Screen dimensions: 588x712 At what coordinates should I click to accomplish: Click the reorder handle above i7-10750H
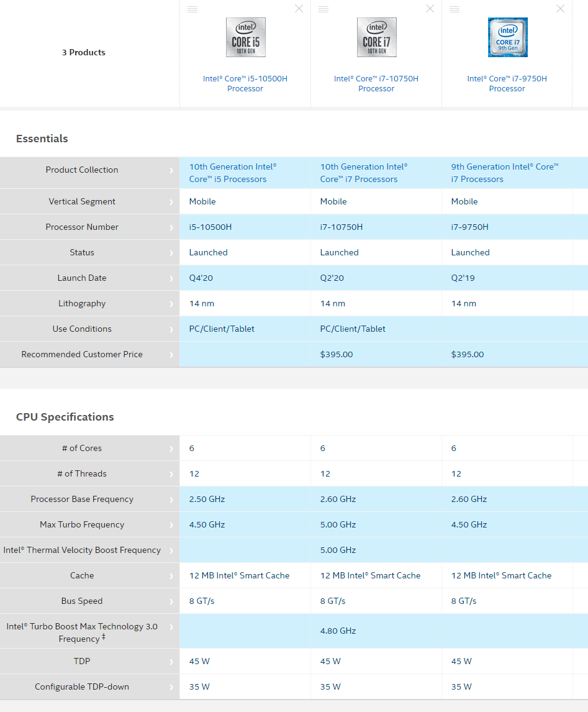tap(323, 9)
